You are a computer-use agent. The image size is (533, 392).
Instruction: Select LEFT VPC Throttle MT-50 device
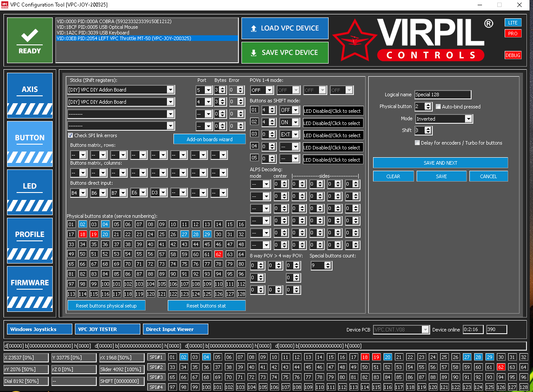pyautogui.click(x=147, y=38)
